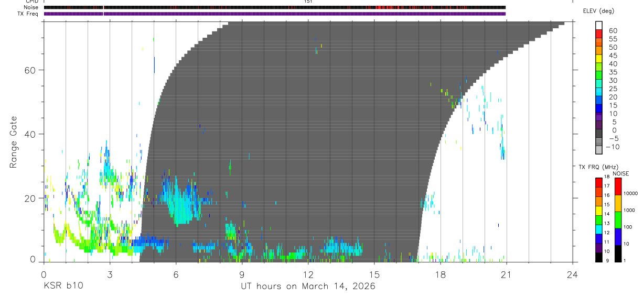Click the purple ELEV swatch between 10 and 5
This screenshot has width=644, height=297.
(599, 117)
